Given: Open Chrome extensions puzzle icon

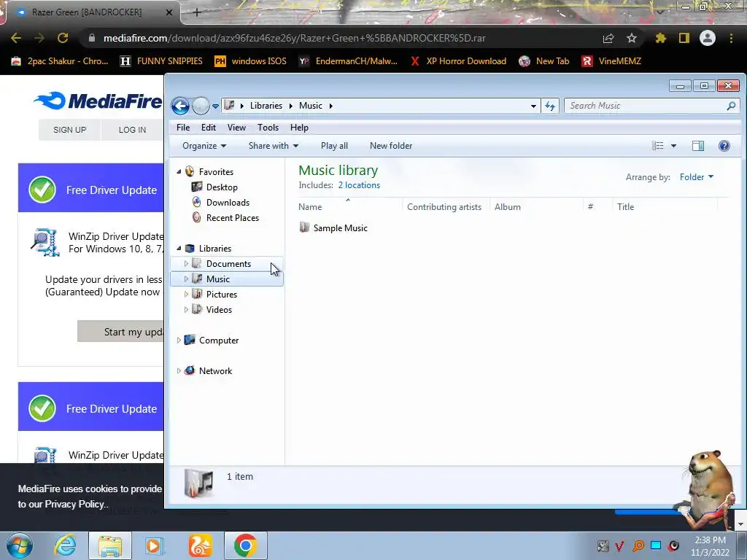Looking at the screenshot, I should coord(660,38).
